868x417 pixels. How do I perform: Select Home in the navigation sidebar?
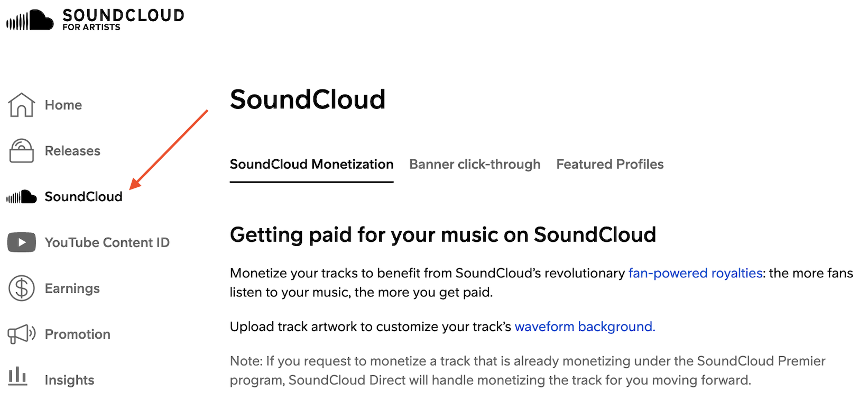coord(63,104)
